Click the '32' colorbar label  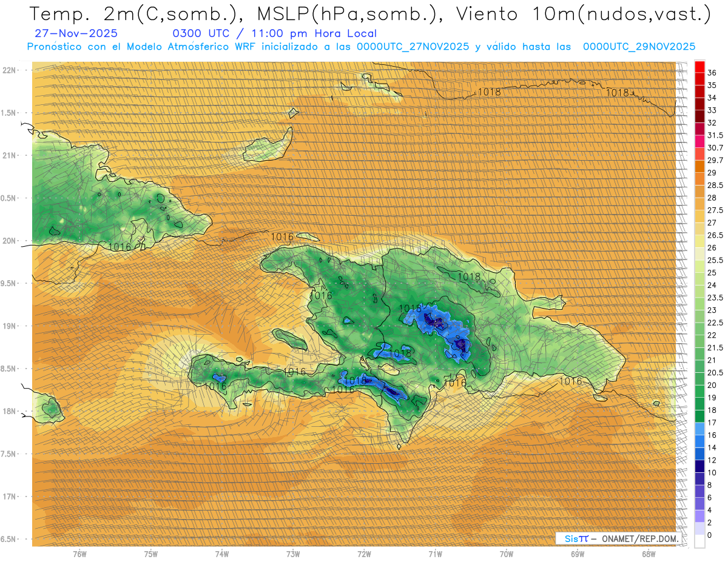[712, 122]
